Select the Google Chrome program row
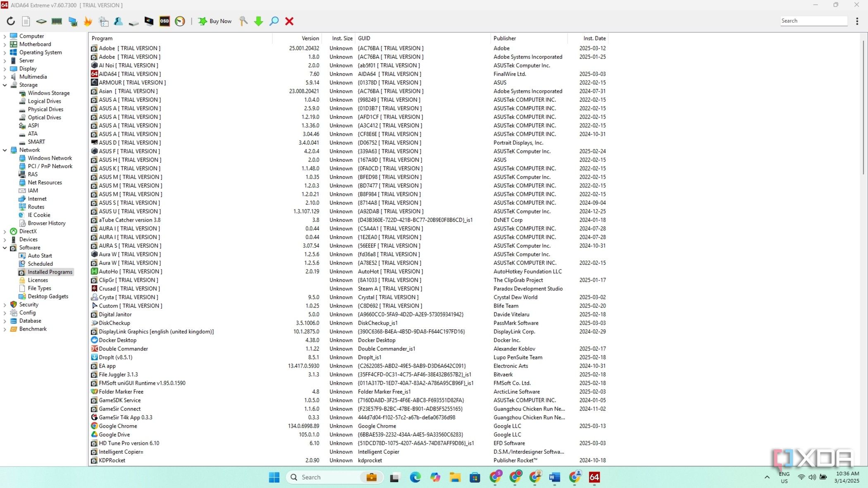The height and width of the screenshot is (488, 868). (348, 426)
